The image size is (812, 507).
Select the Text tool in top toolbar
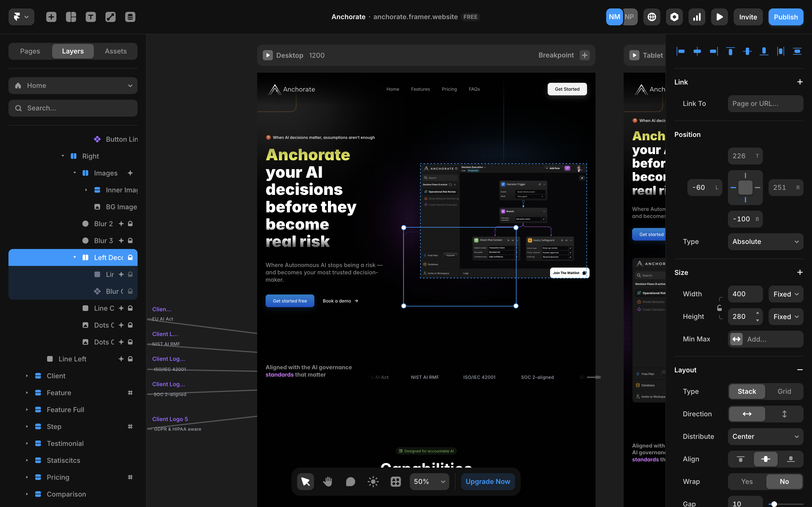tap(91, 17)
